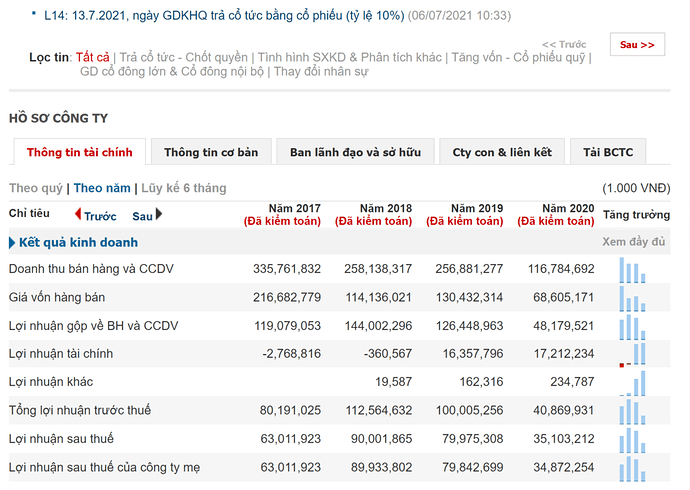This screenshot has width=690, height=490.
Task: Click Xem đầy đủ link
Action: coord(634,242)
